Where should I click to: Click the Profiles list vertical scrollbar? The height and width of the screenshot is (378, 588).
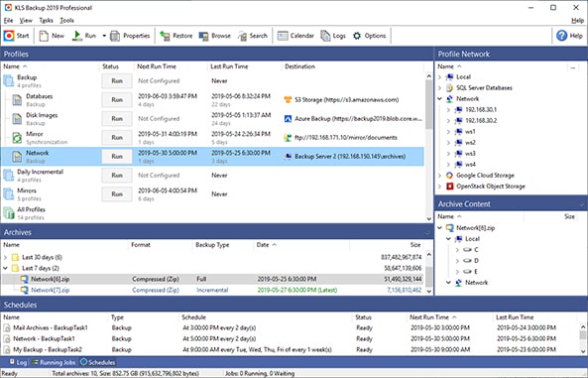(429, 147)
